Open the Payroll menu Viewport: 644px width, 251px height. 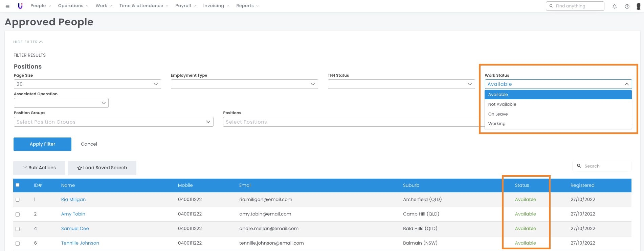[185, 6]
